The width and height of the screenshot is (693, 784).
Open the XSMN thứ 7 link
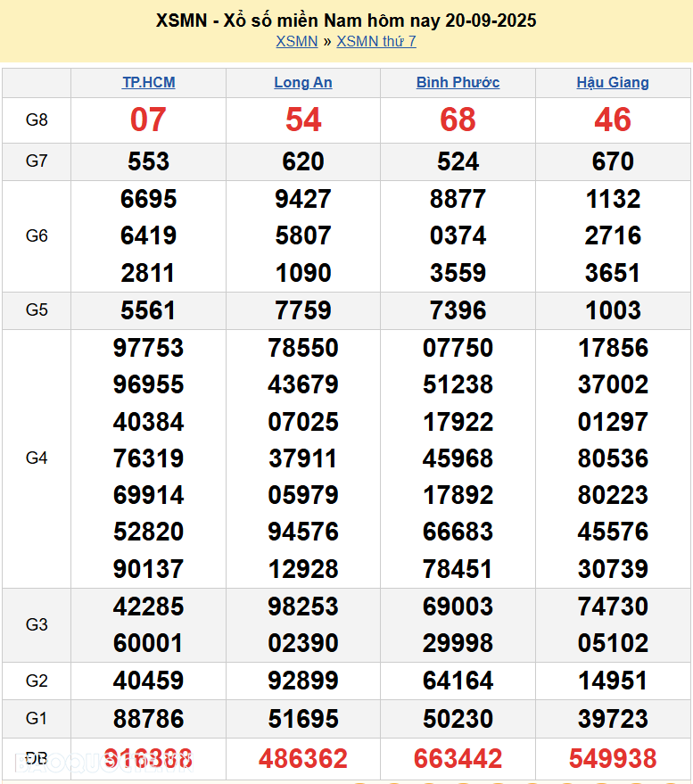[x=375, y=41]
